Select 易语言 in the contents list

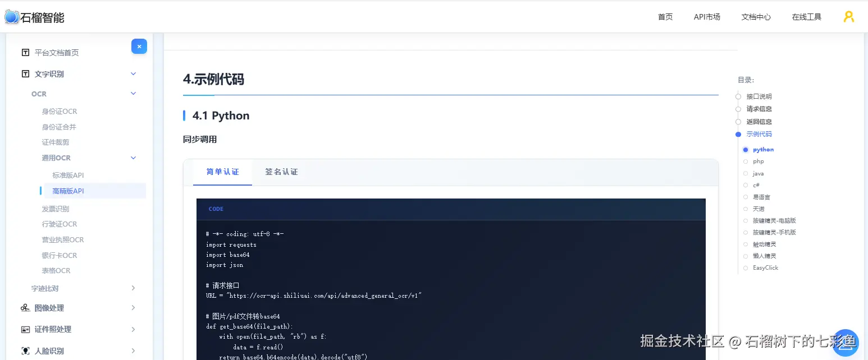pyautogui.click(x=761, y=197)
